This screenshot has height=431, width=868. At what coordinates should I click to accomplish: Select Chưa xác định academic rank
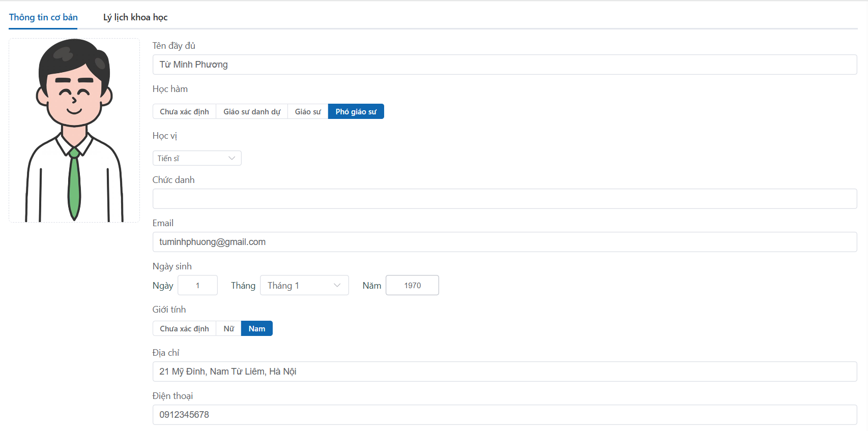[x=184, y=112]
